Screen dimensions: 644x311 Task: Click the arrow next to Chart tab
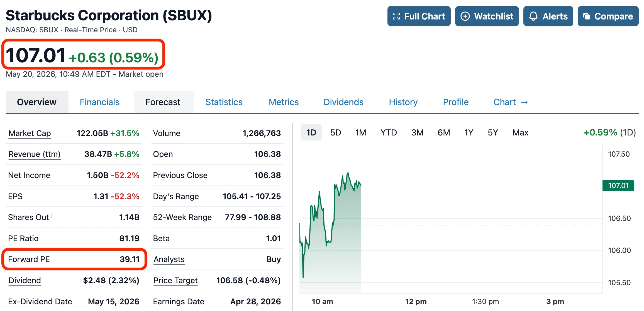point(524,102)
